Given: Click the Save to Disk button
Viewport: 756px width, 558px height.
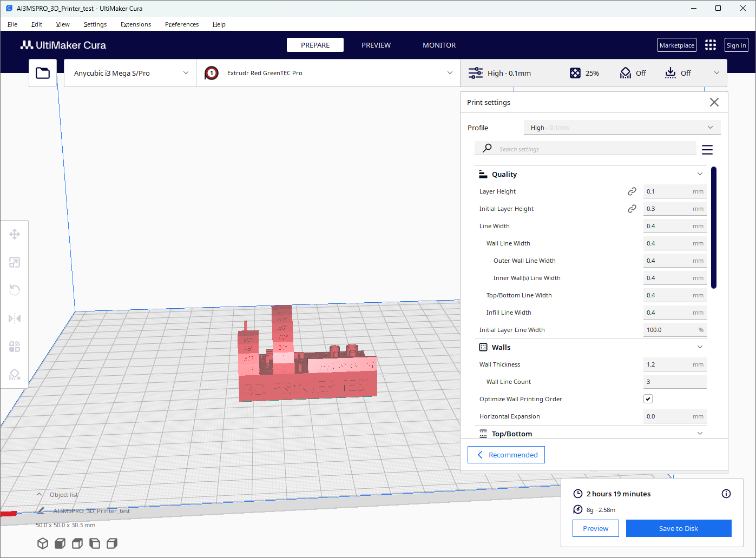Looking at the screenshot, I should [x=678, y=528].
